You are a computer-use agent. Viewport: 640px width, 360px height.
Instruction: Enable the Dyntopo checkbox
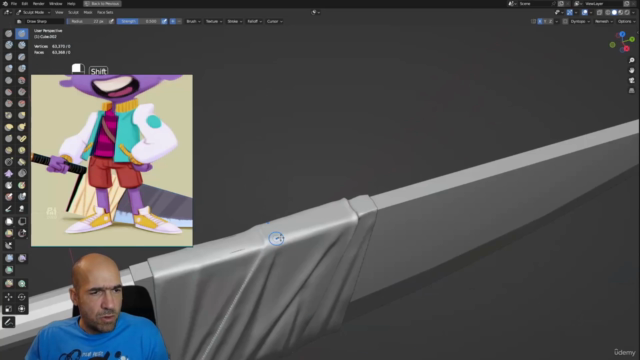[x=565, y=21]
